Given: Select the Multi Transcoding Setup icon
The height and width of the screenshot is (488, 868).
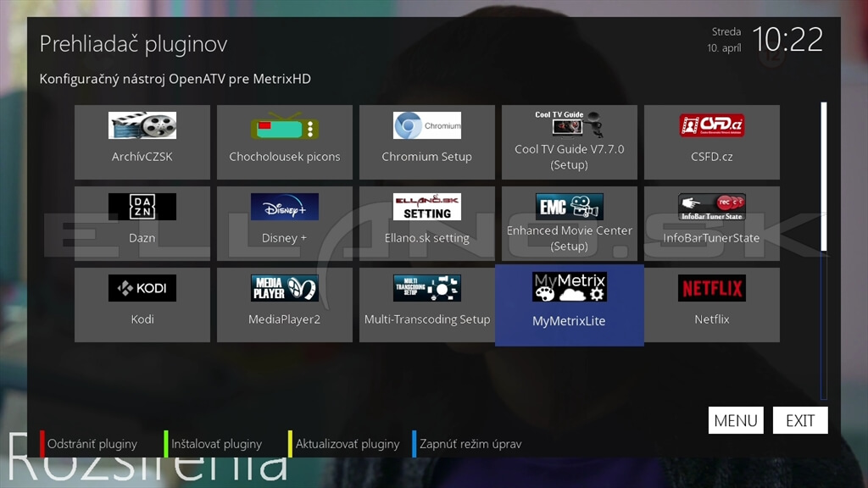Looking at the screenshot, I should (427, 288).
